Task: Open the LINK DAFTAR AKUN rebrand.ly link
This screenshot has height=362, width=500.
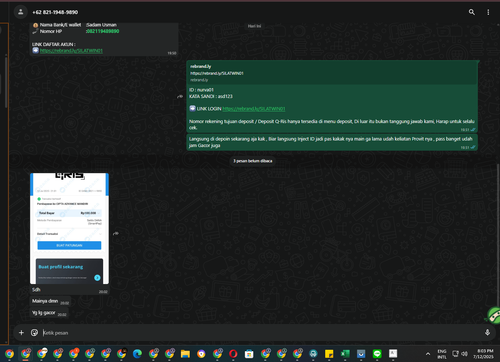Action: click(71, 51)
